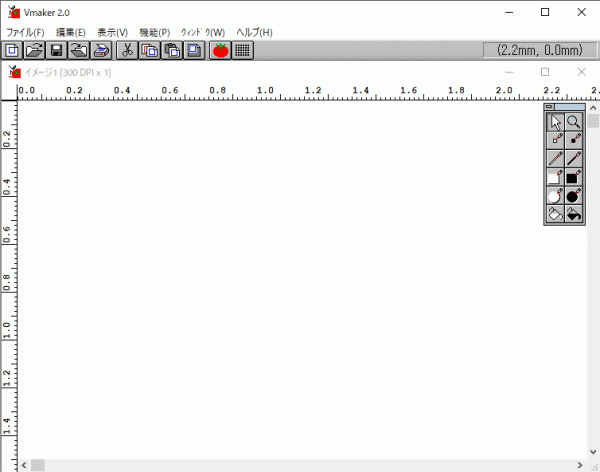Click the Vmaker 2.0 title bar icon

pos(14,12)
